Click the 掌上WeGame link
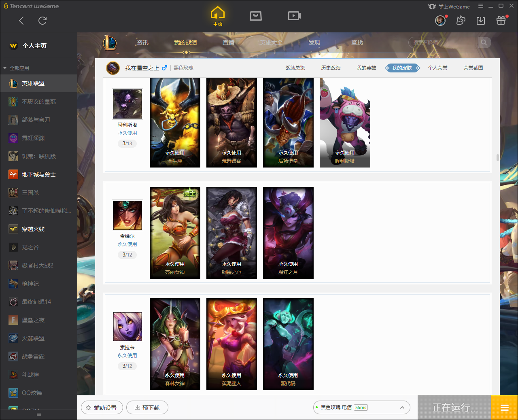The width and height of the screenshot is (518, 420). (x=449, y=6)
